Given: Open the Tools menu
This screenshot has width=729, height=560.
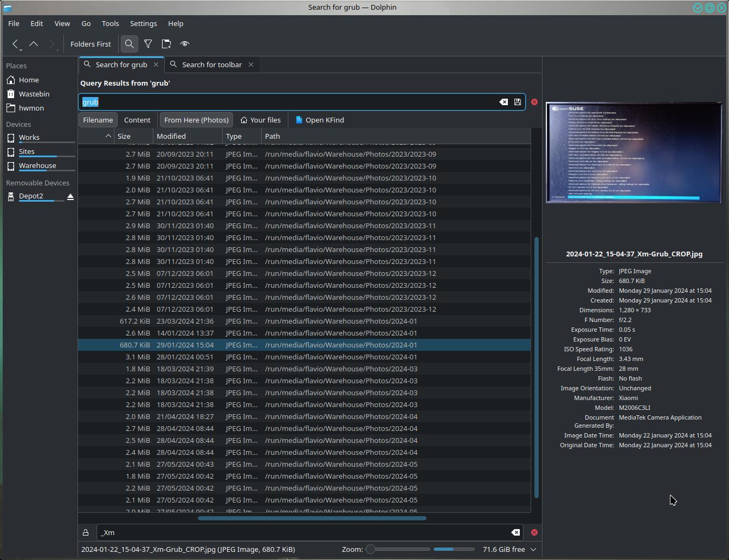Looking at the screenshot, I should pyautogui.click(x=110, y=23).
